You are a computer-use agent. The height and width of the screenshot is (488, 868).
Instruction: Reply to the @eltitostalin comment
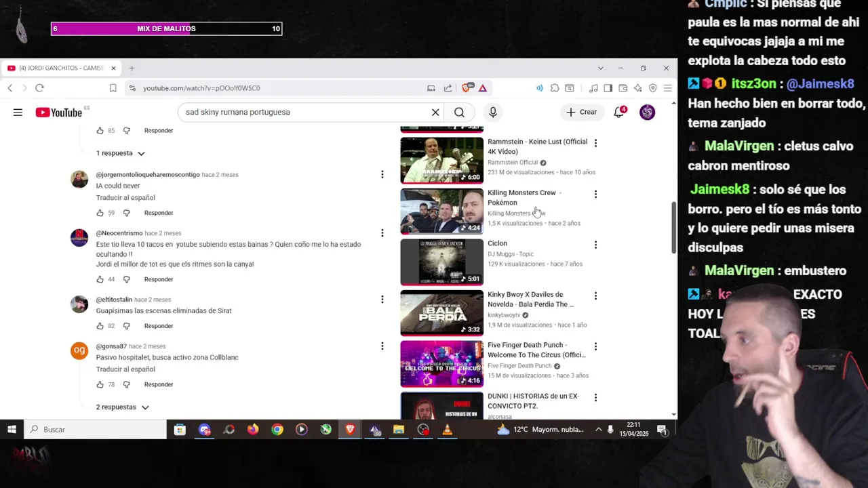159,326
